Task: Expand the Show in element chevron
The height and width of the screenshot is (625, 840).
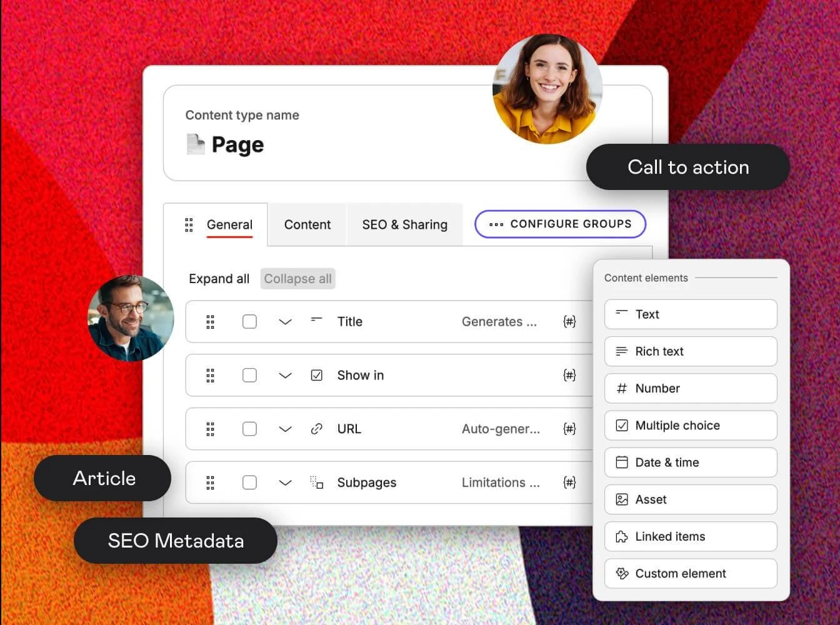Action: point(285,375)
